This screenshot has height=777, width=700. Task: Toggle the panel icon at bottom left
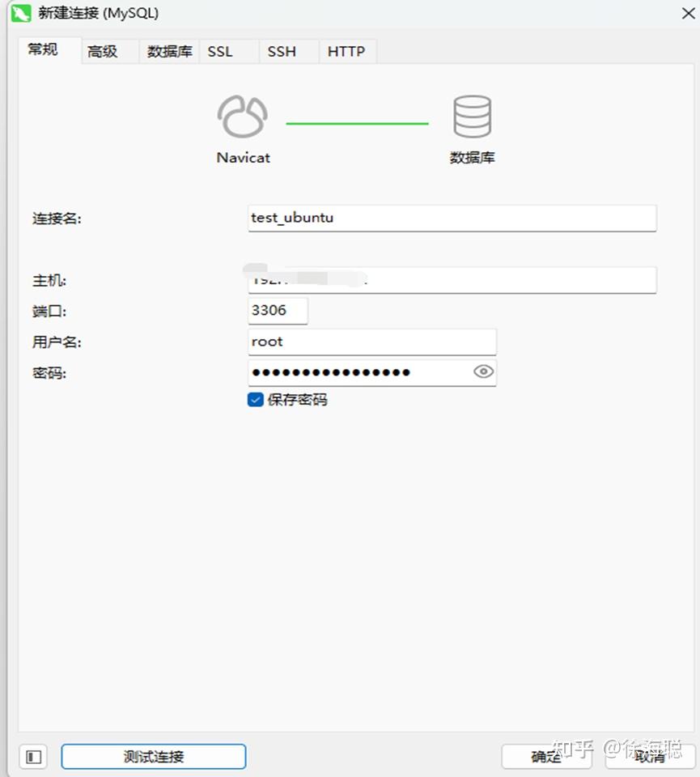(32, 756)
